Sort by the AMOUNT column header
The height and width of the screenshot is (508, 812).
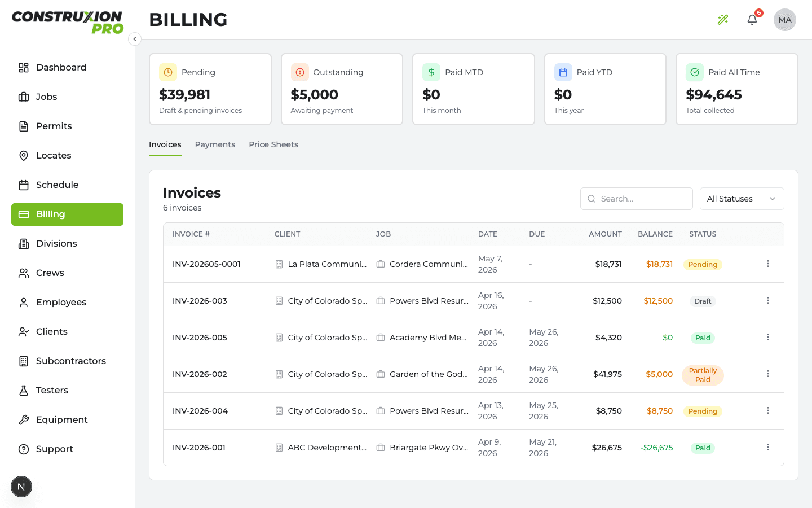[x=605, y=234]
